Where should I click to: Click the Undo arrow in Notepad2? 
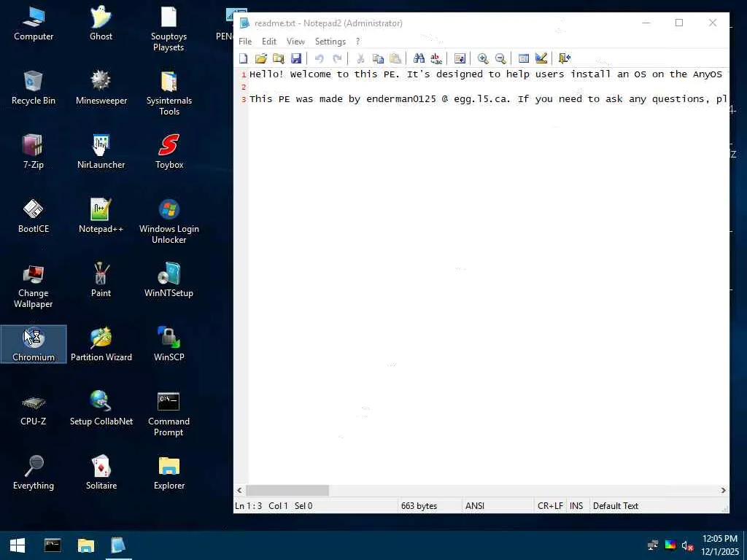pos(320,58)
